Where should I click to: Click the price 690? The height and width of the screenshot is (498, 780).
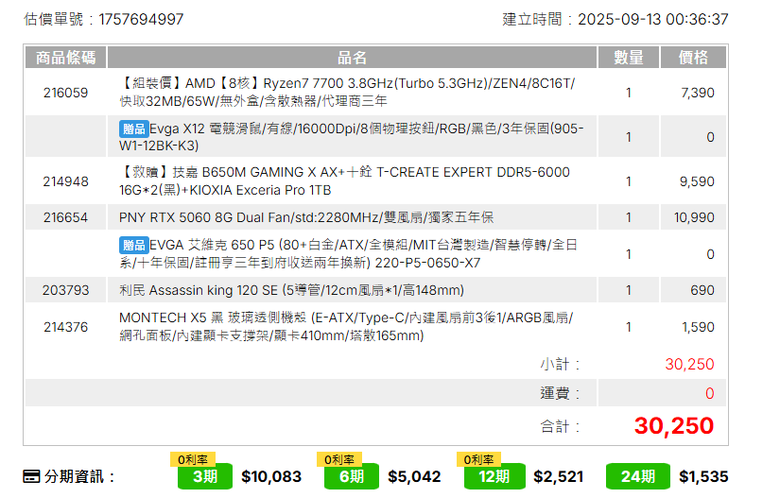(702, 290)
